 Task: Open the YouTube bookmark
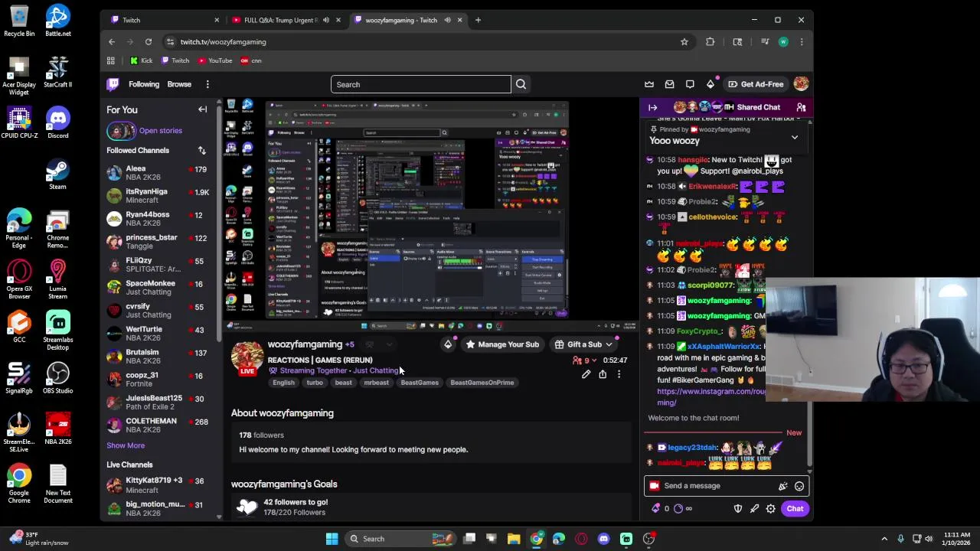click(214, 60)
